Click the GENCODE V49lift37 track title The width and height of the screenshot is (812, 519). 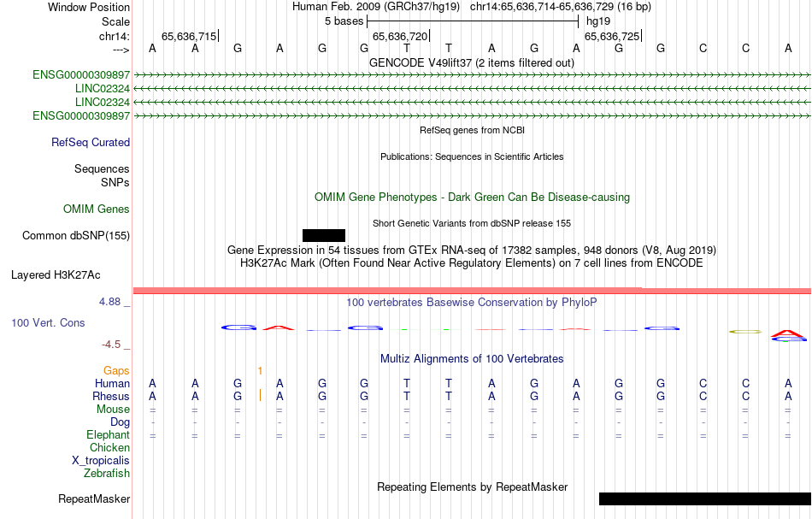click(x=472, y=63)
